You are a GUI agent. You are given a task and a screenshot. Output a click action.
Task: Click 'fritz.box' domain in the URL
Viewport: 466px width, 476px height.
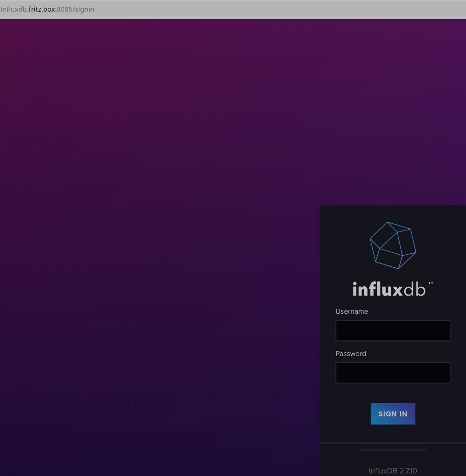[42, 9]
